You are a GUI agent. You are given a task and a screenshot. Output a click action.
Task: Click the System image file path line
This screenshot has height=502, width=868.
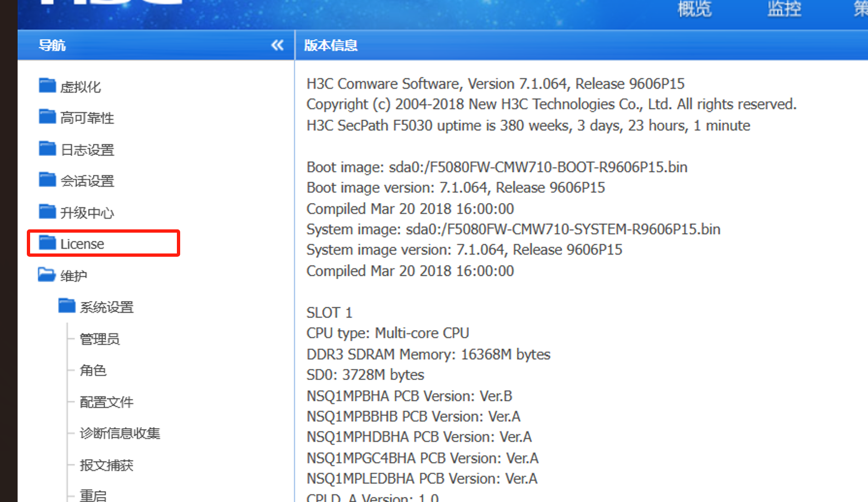[514, 229]
